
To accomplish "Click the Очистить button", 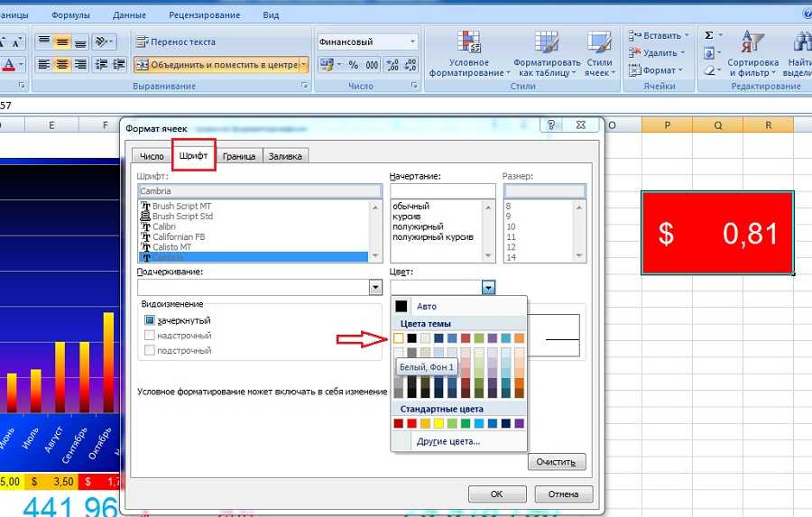I will (x=556, y=462).
